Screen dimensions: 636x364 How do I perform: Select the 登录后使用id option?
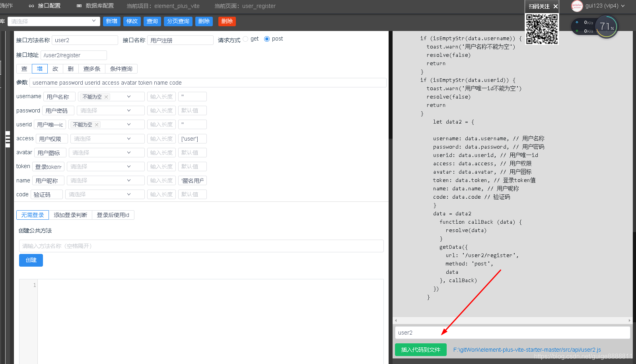click(x=113, y=215)
